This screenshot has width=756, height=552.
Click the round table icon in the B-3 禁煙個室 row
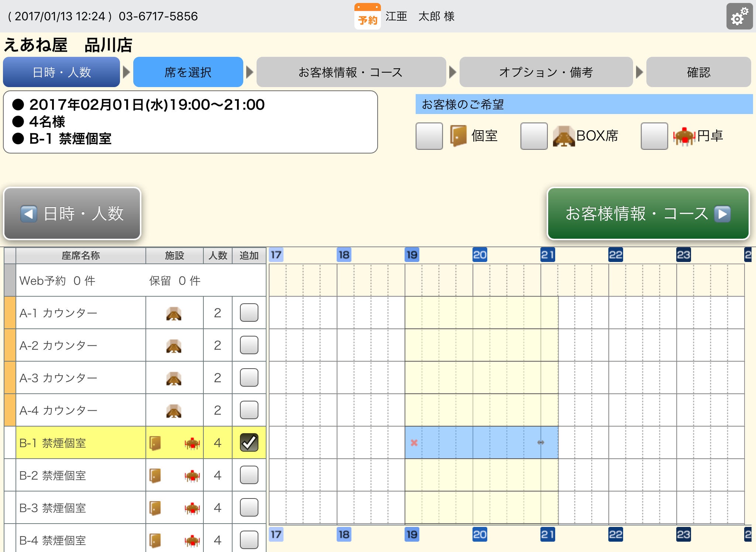[192, 508]
